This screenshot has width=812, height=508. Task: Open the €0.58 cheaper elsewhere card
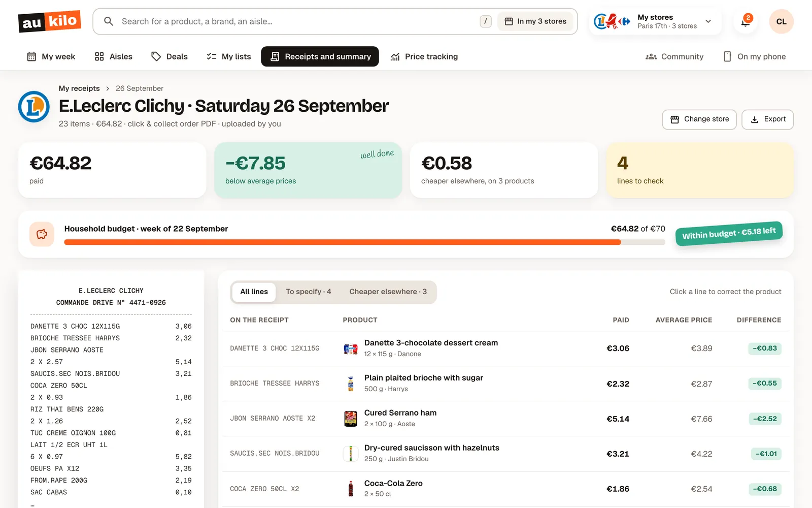[x=503, y=170]
